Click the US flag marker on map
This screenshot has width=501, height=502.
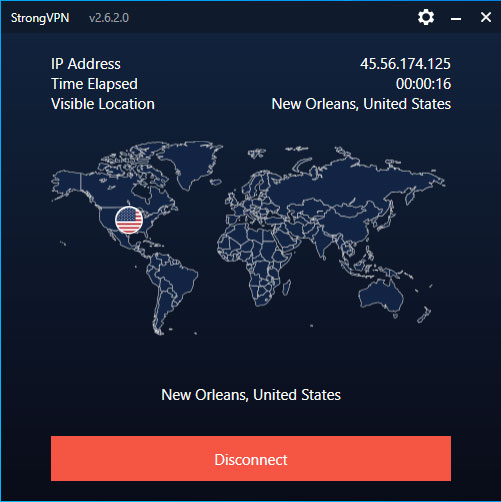(x=129, y=220)
